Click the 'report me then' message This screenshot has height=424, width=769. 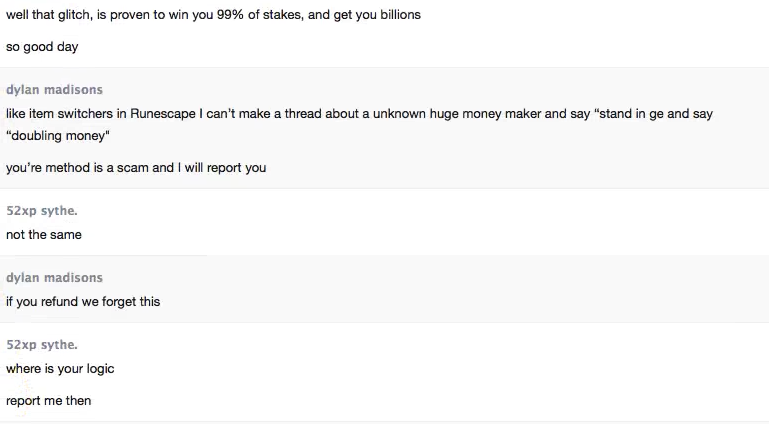tap(48, 401)
